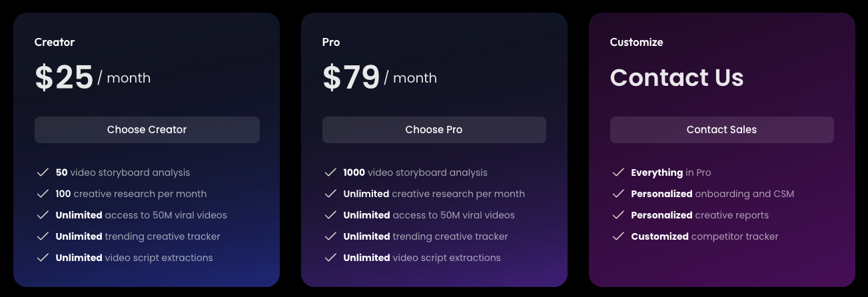Click checkmark beside 1000 video storyboard analysis
The image size is (868, 297).
tap(330, 172)
